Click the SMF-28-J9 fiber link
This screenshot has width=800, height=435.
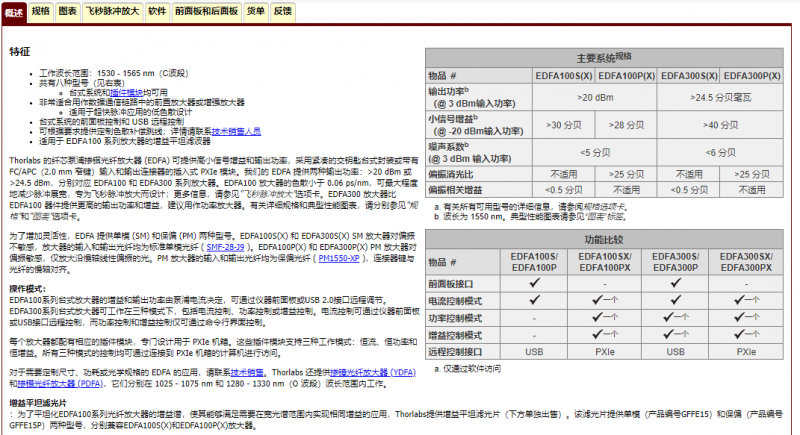point(226,247)
